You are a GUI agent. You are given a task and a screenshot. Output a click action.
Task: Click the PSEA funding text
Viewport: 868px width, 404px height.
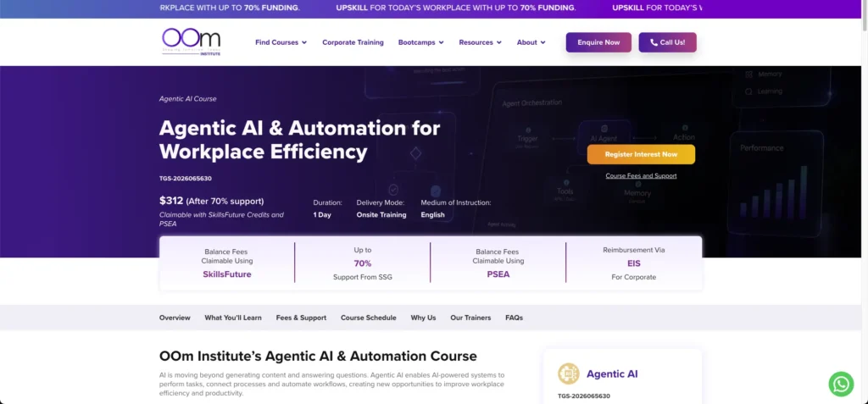pyautogui.click(x=498, y=274)
